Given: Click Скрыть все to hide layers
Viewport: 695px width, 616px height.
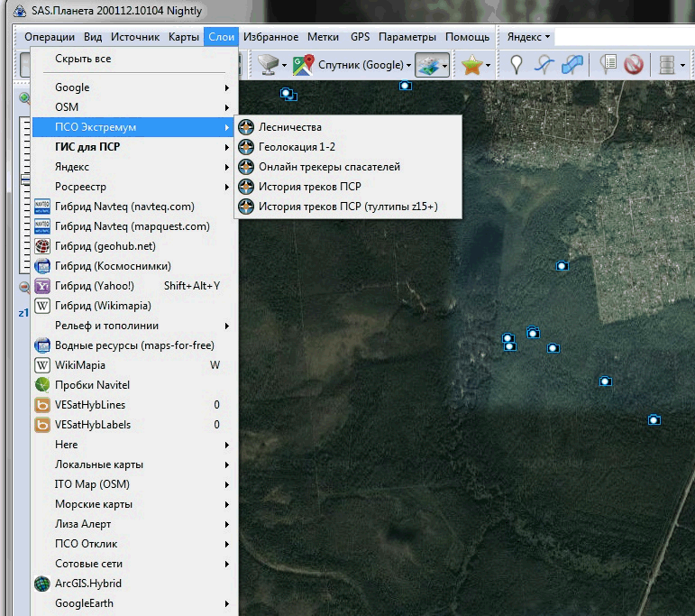Looking at the screenshot, I should [x=83, y=59].
